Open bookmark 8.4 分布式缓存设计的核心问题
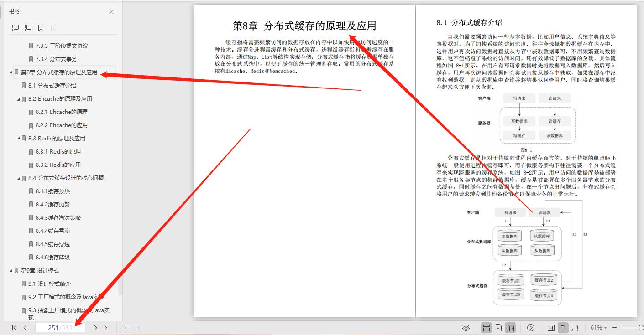 pos(66,178)
